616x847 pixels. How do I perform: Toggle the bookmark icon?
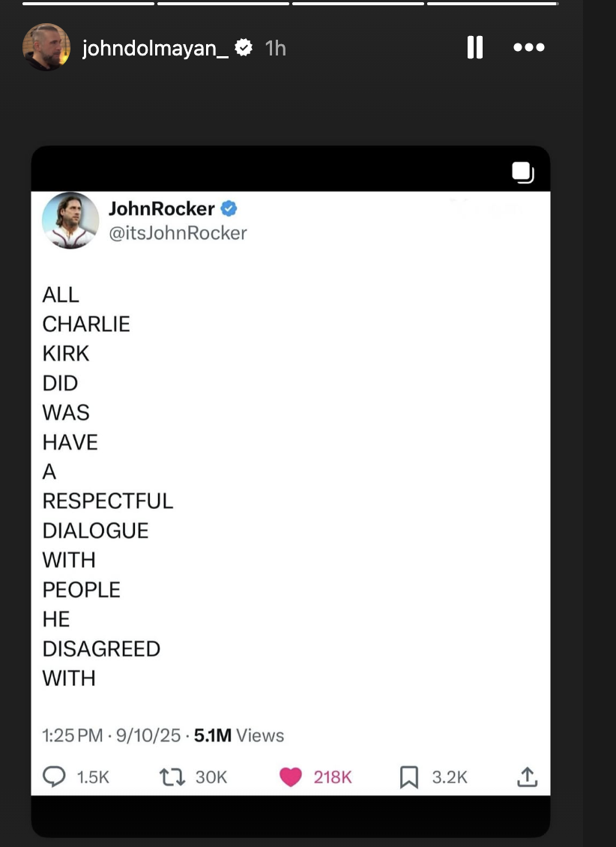click(x=408, y=777)
